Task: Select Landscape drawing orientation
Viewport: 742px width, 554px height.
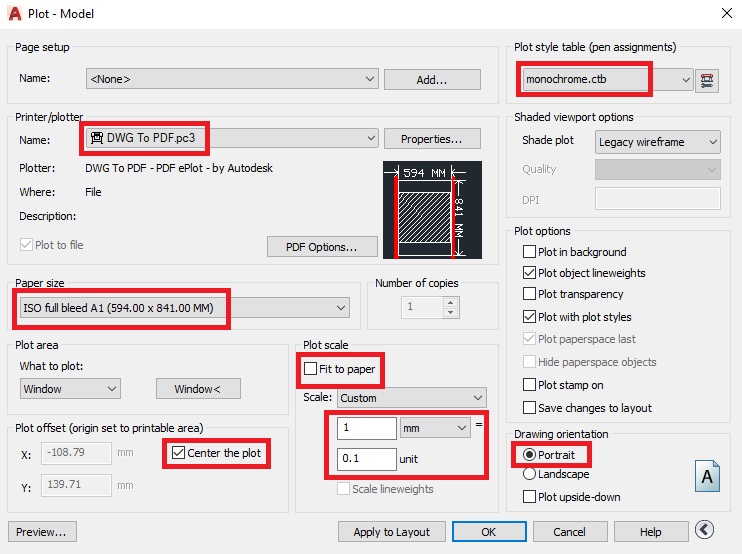Action: point(530,475)
